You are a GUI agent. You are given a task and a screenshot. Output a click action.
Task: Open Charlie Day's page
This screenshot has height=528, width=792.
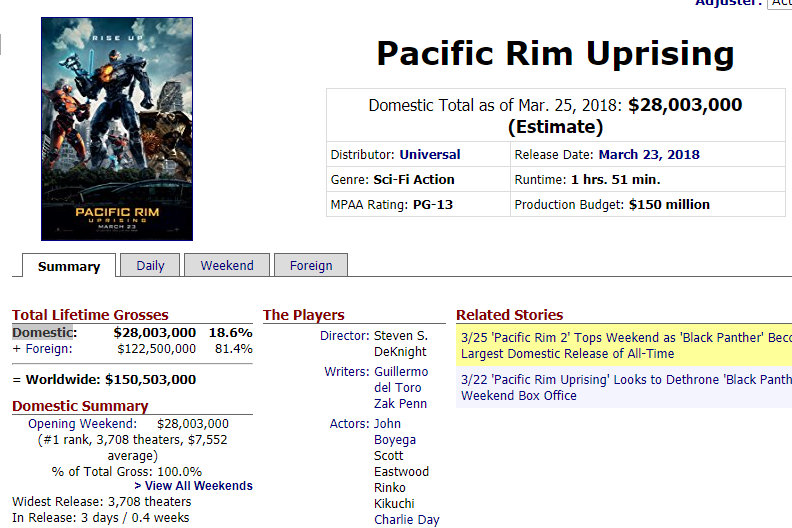tap(407, 519)
